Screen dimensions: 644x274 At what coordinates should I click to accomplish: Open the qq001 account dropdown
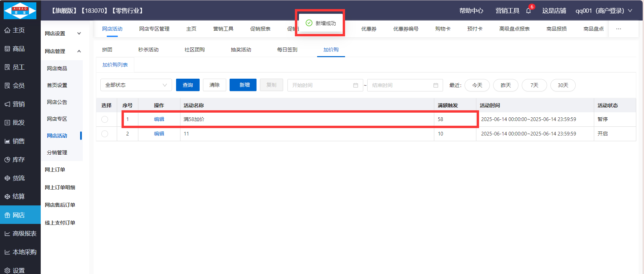tap(603, 11)
